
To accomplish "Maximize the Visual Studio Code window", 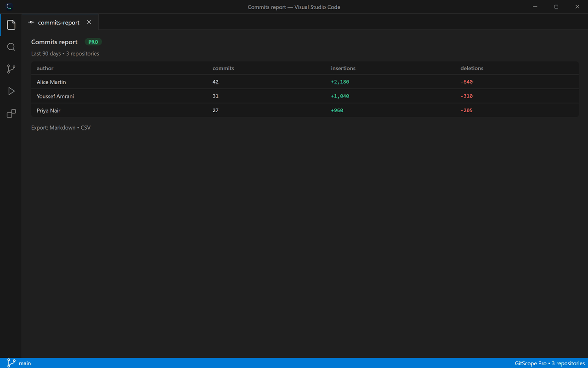I will [x=556, y=6].
